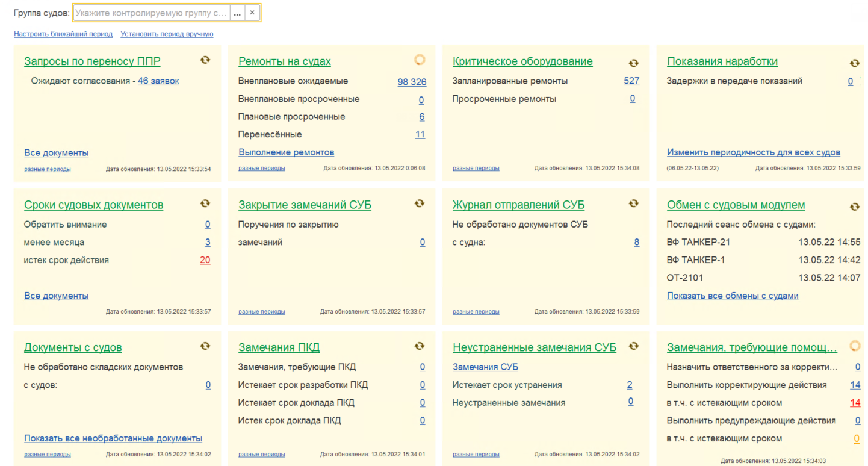Open vessel group selection with ellipsis button
868x466 pixels.
pos(237,13)
